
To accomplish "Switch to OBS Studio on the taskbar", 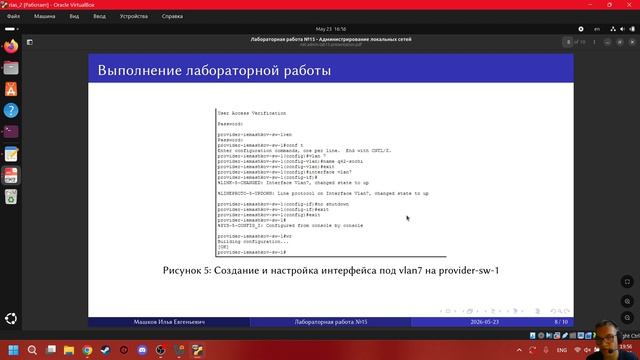I will (161, 350).
